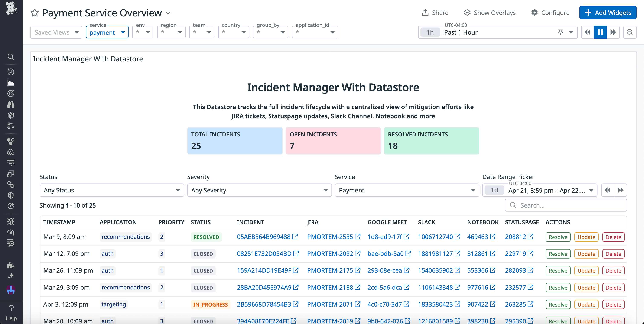Open the Saved Views dropdown
Image resolution: width=644 pixels, height=324 pixels.
[56, 32]
